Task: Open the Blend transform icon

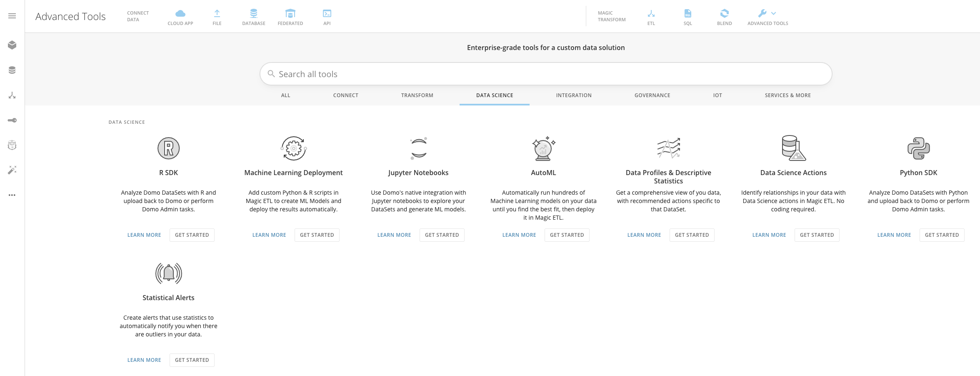Action: (x=725, y=13)
